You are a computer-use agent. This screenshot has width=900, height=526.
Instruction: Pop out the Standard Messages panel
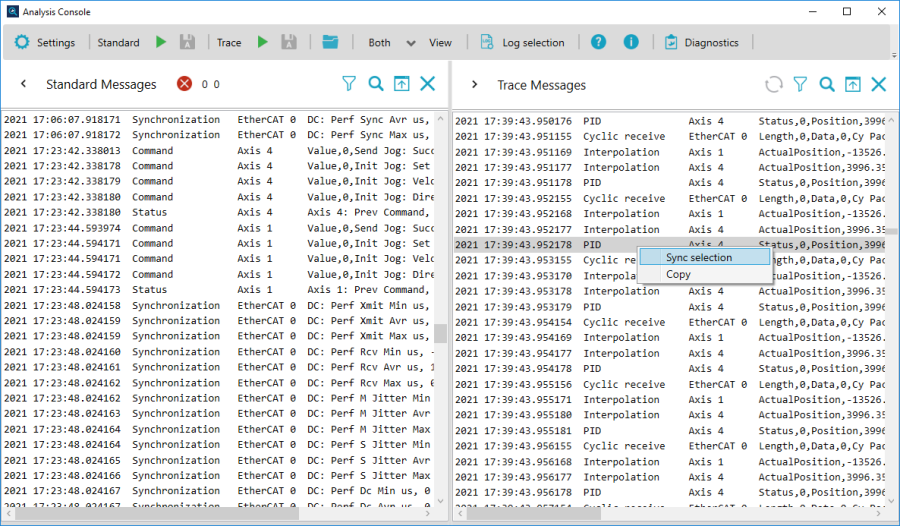coord(401,84)
